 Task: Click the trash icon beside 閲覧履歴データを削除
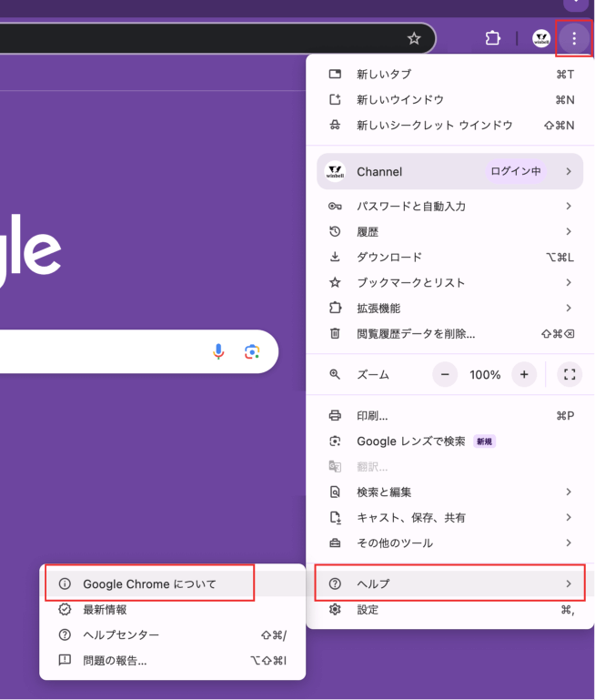click(335, 333)
